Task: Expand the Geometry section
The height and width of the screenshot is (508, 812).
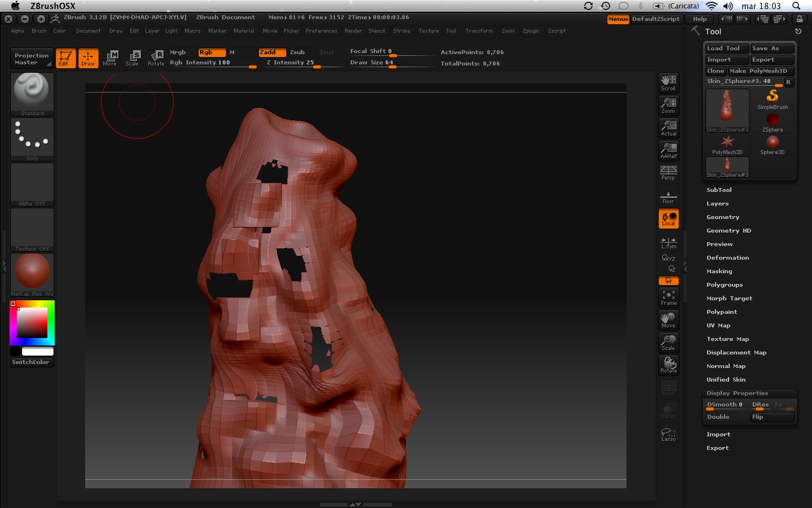Action: (x=723, y=217)
